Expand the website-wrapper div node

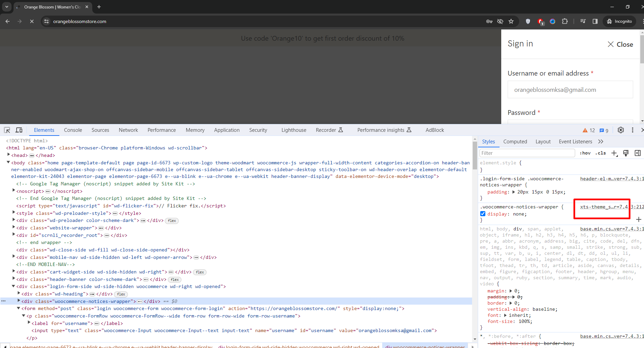click(14, 227)
